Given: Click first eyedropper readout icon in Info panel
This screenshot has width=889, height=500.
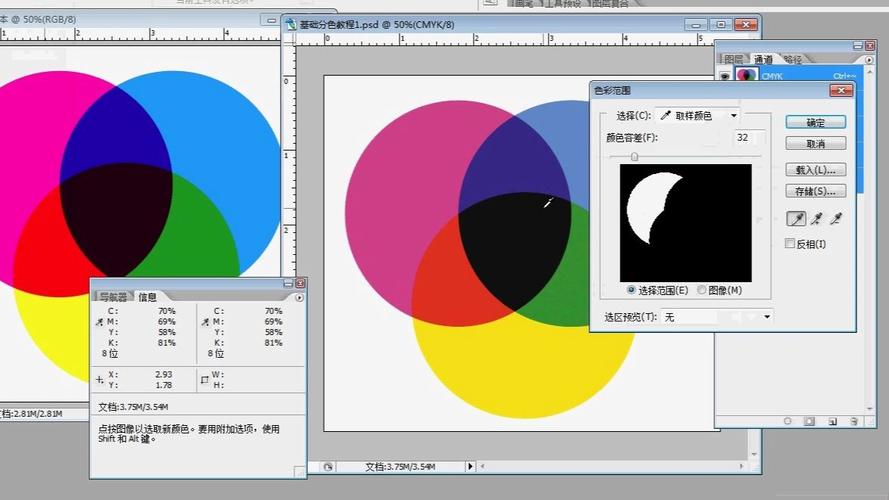Looking at the screenshot, I should 99,322.
